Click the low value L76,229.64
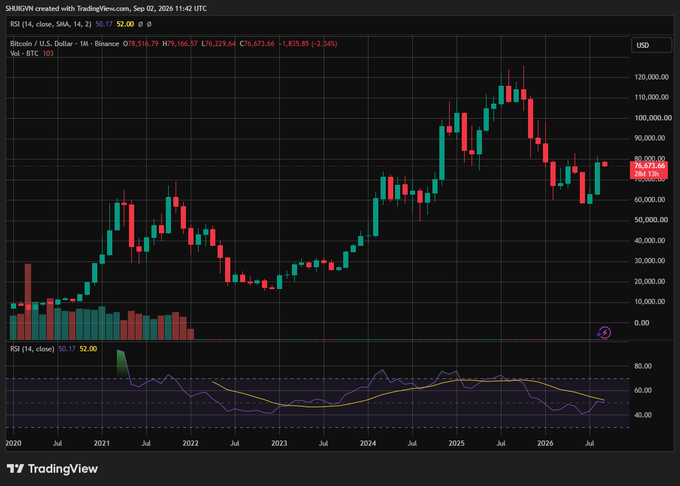 pos(219,44)
